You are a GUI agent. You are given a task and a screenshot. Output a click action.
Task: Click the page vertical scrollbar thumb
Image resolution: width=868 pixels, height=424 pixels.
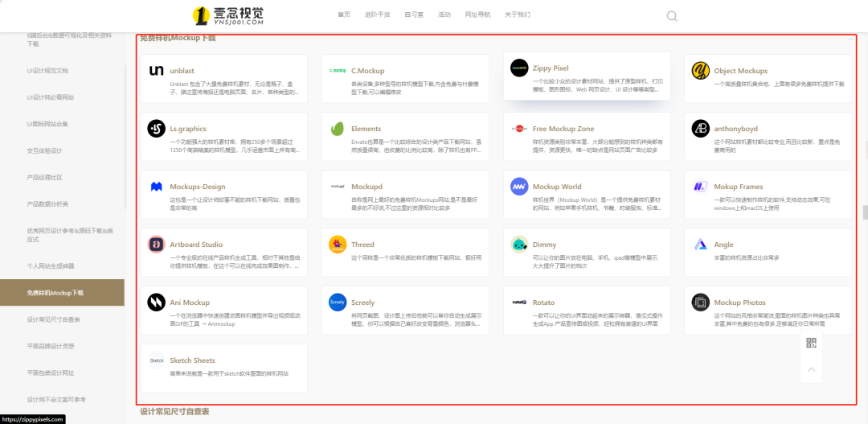pyautogui.click(x=865, y=212)
